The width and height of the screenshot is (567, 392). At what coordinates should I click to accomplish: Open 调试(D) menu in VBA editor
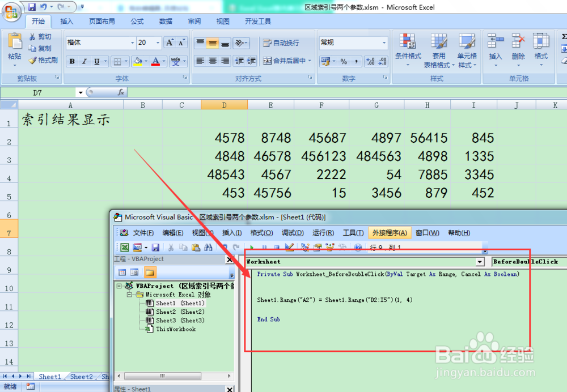point(293,233)
